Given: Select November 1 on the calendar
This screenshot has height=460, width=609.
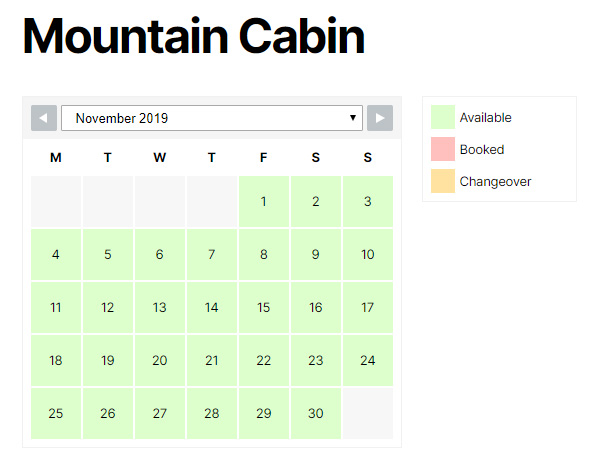Looking at the screenshot, I should [x=264, y=202].
